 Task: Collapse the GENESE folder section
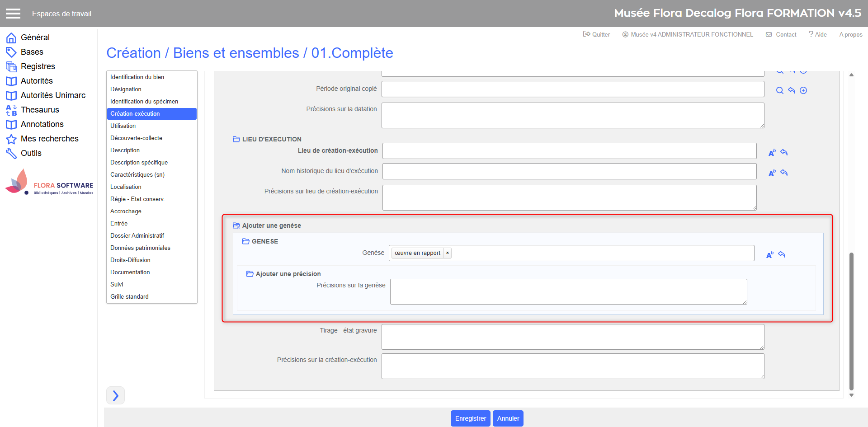pos(246,241)
